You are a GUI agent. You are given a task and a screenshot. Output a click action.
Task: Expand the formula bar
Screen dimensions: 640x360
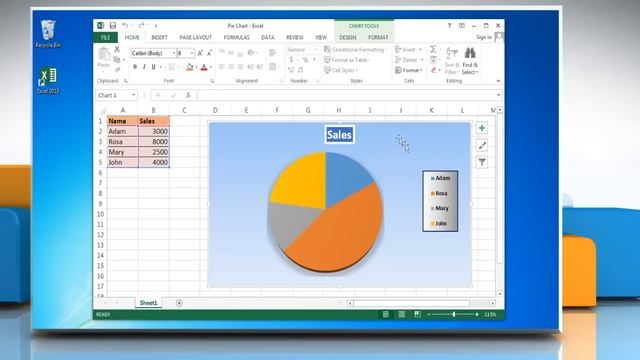(x=498, y=95)
